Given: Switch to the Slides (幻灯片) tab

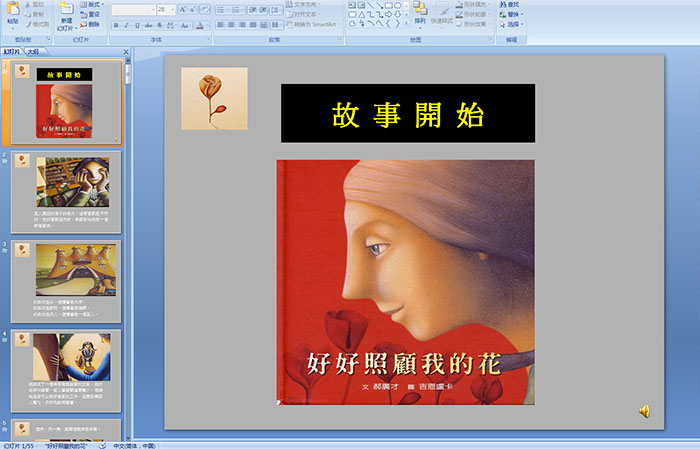Looking at the screenshot, I should (12, 52).
